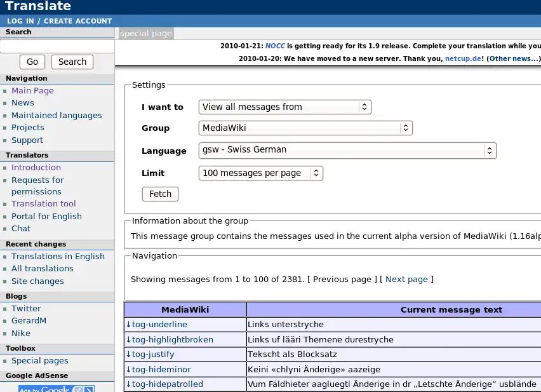Open Maintained languages in sidebar
The height and width of the screenshot is (392, 541).
[57, 116]
